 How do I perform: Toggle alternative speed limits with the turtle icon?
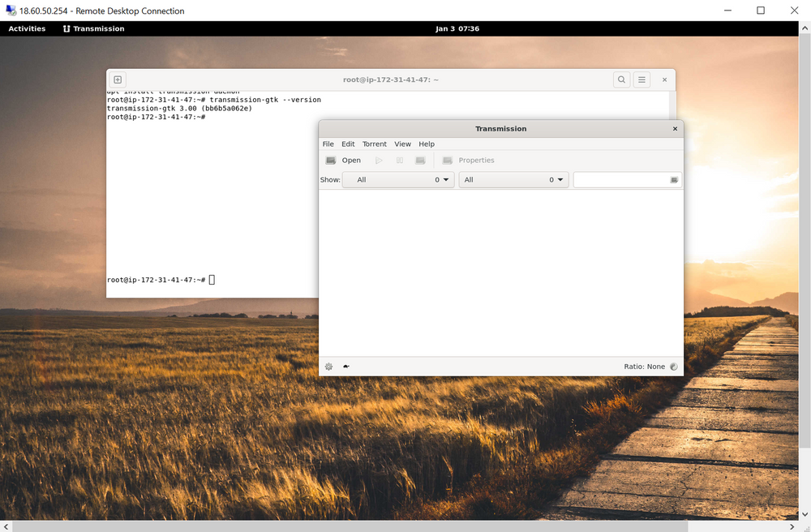[346, 366]
